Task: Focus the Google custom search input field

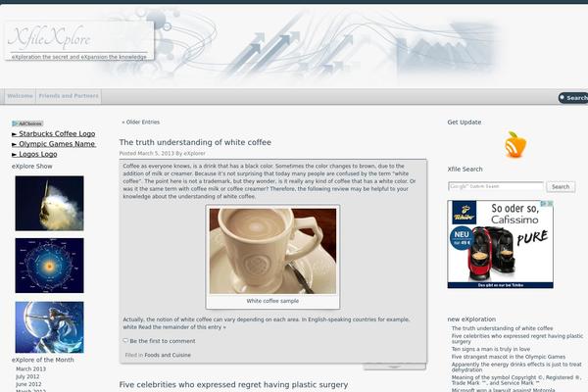Action: (x=496, y=186)
